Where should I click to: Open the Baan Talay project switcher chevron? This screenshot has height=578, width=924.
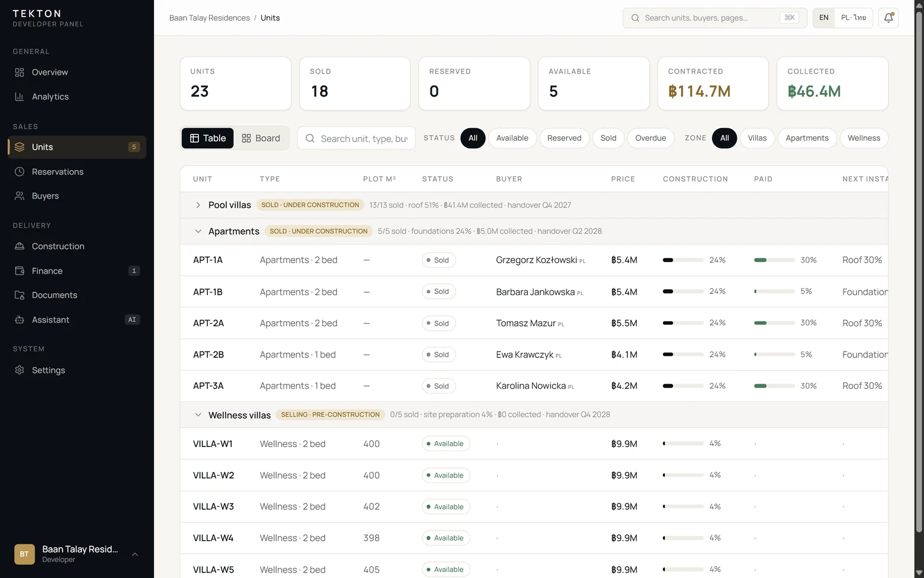pyautogui.click(x=135, y=554)
